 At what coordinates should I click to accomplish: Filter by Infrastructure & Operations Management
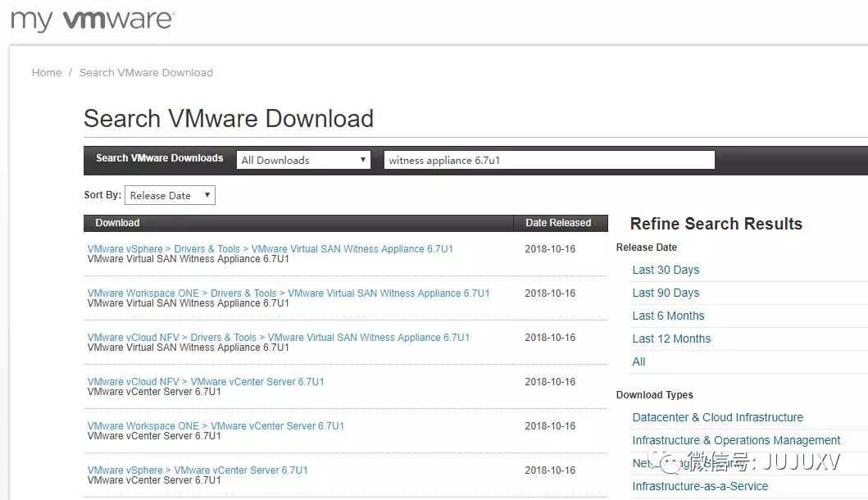(736, 440)
